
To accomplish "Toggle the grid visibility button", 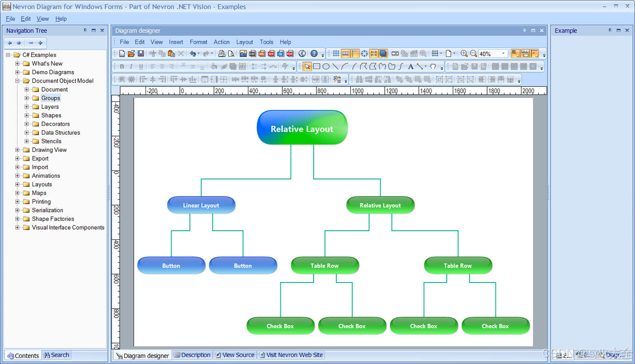I will pos(336,53).
